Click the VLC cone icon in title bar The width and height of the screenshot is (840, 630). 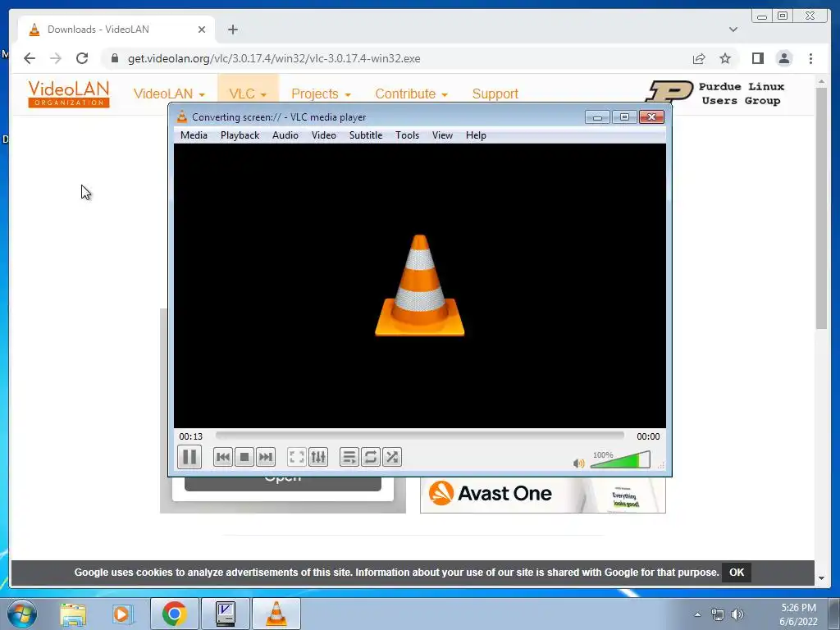[182, 116]
